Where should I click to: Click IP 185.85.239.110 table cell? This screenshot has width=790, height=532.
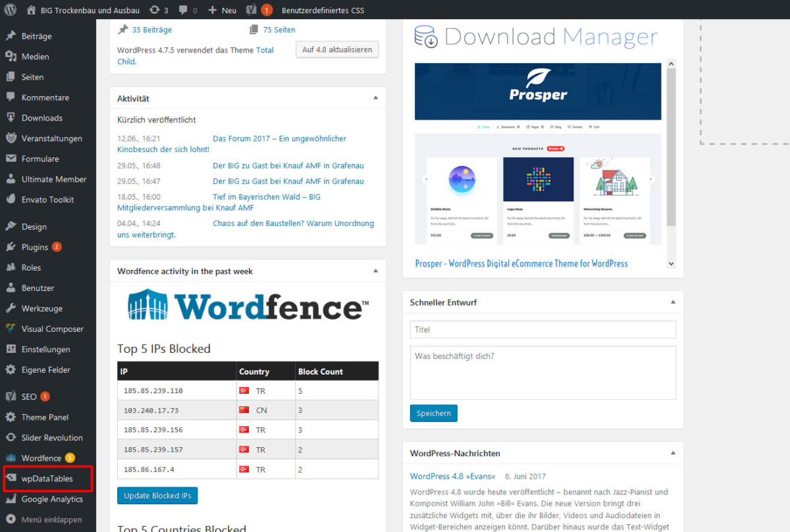[x=177, y=390]
